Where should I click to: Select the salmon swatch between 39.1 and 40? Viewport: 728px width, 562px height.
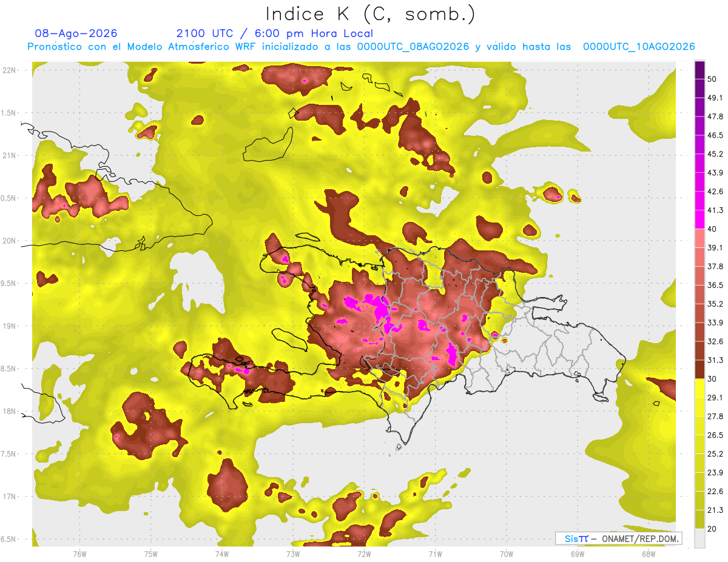[x=699, y=238]
